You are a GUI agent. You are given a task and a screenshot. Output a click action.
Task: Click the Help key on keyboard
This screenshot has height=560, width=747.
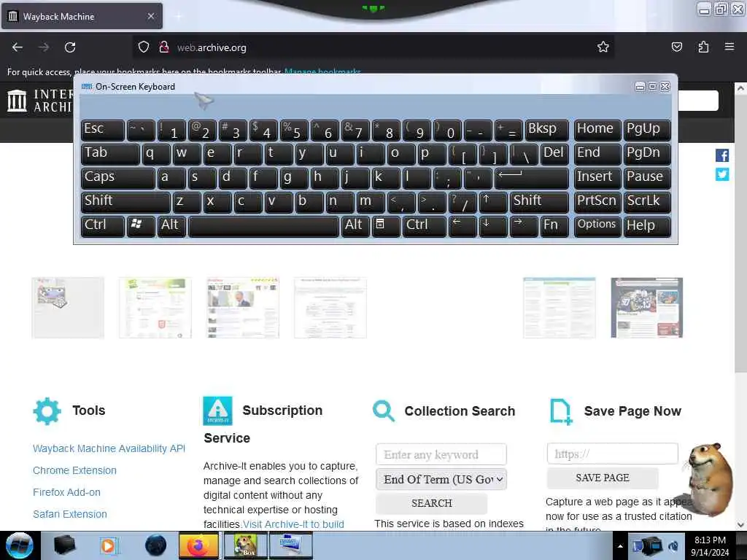coord(647,226)
